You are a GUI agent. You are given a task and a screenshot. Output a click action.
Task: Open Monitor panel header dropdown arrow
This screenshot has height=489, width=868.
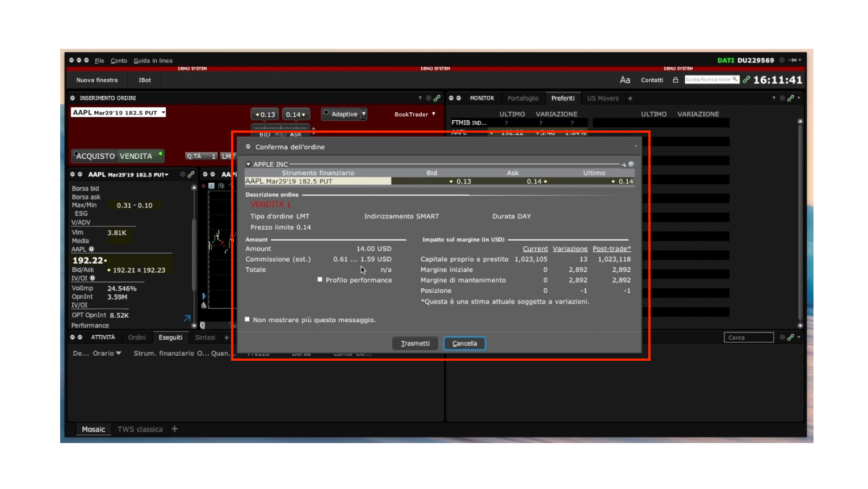(x=799, y=98)
